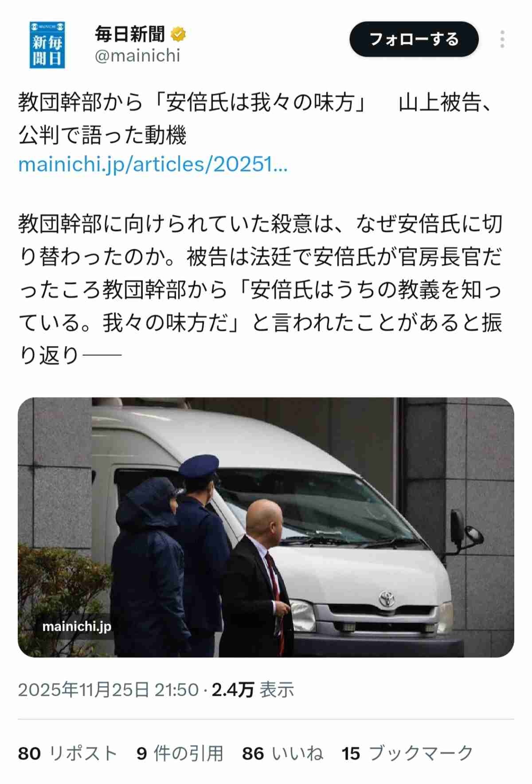Open the article photo of the white van
This screenshot has width=532, height=784.
[266, 527]
